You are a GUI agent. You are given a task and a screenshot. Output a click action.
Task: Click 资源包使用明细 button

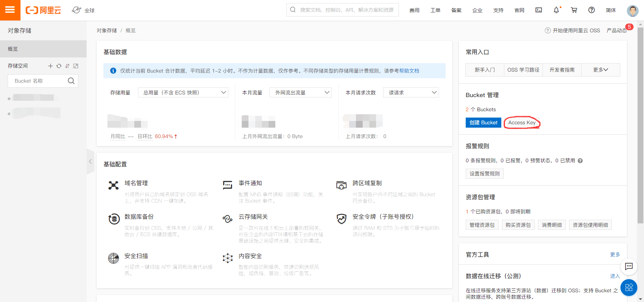pos(590,225)
